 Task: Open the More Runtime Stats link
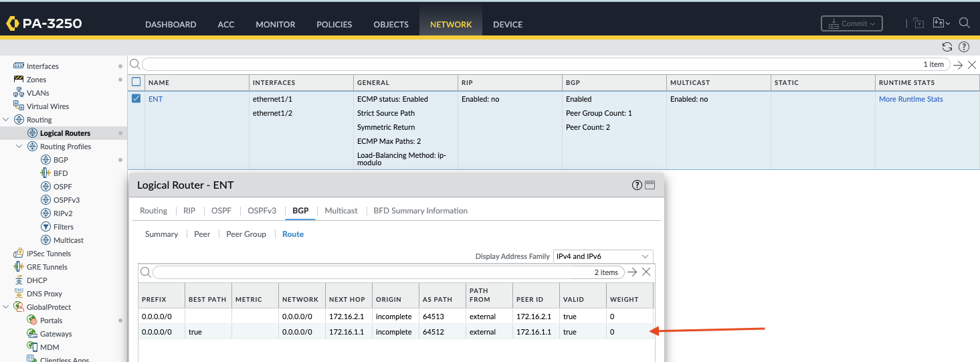(x=910, y=99)
